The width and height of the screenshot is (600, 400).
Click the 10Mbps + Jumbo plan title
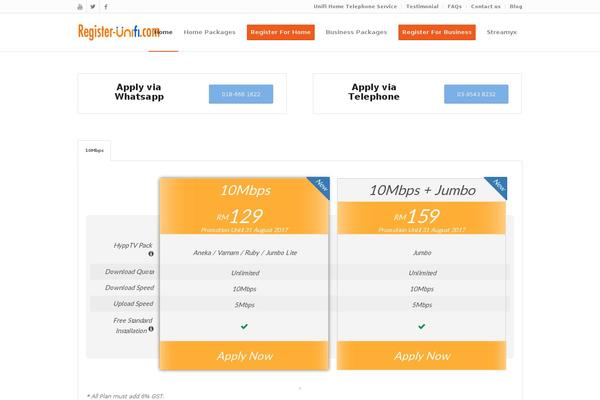coord(422,190)
